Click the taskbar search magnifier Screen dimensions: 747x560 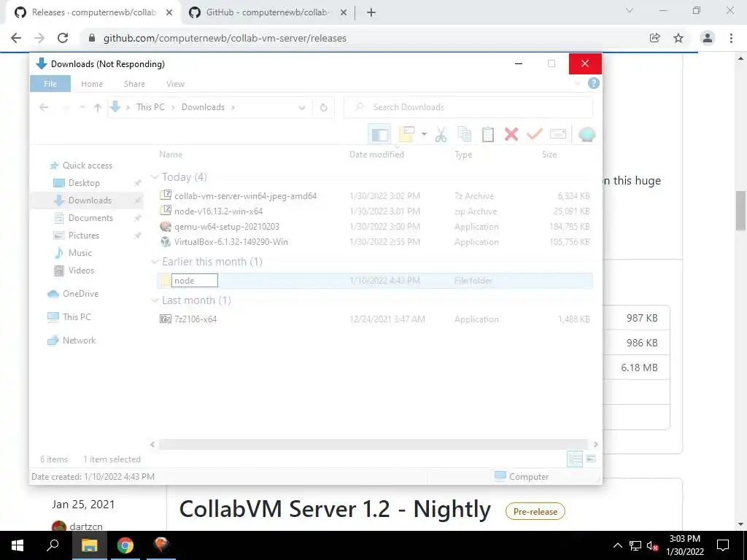tap(53, 545)
